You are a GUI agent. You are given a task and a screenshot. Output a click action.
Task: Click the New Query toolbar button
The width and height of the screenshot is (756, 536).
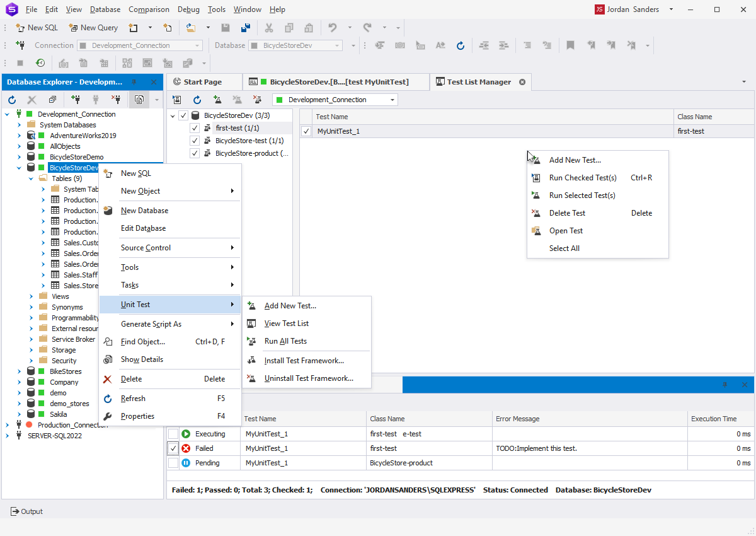click(93, 28)
